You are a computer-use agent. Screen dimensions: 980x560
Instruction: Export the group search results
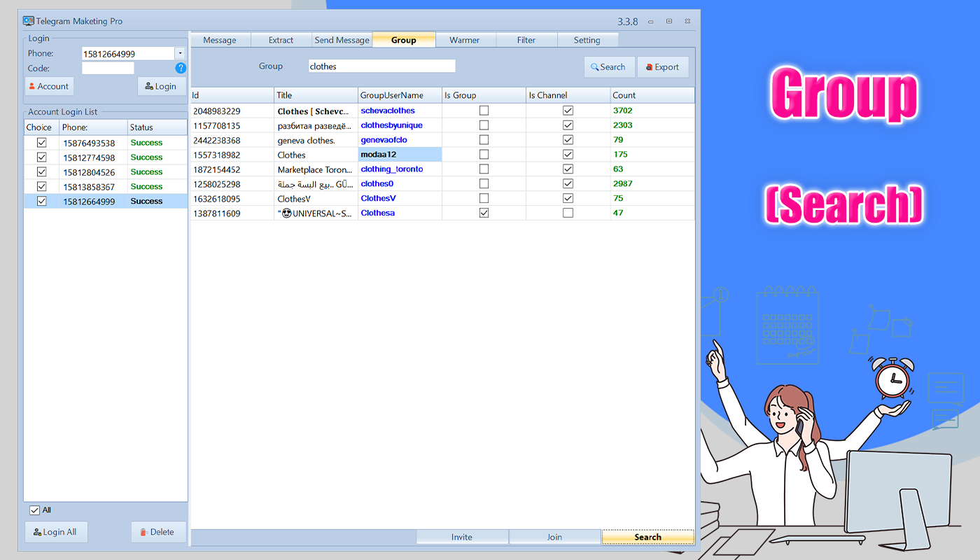[x=663, y=67]
